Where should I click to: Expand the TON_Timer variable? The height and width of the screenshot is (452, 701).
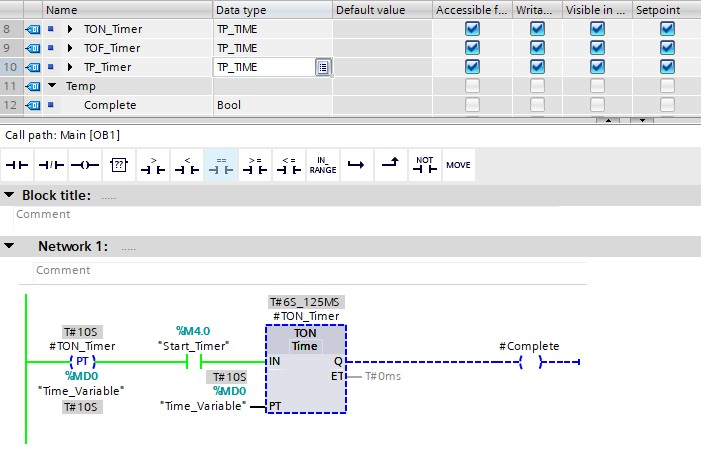pos(71,29)
